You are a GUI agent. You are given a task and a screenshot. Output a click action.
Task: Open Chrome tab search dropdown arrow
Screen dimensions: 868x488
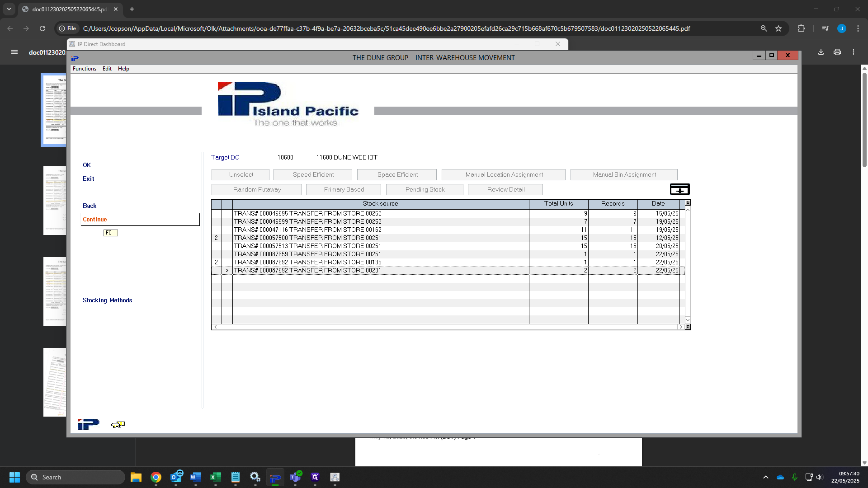[x=9, y=9]
